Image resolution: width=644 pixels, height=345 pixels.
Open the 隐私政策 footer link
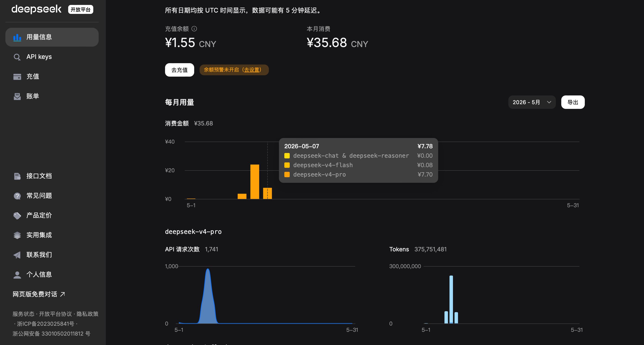click(87, 314)
